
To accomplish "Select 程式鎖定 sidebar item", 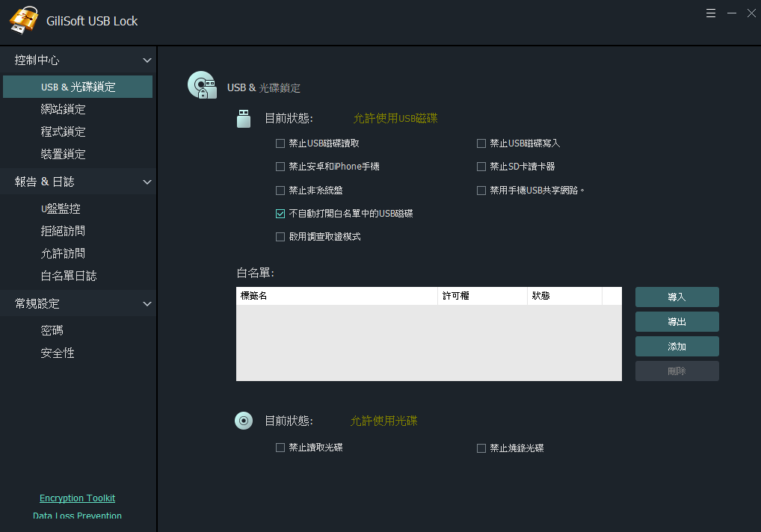I will click(x=63, y=132).
